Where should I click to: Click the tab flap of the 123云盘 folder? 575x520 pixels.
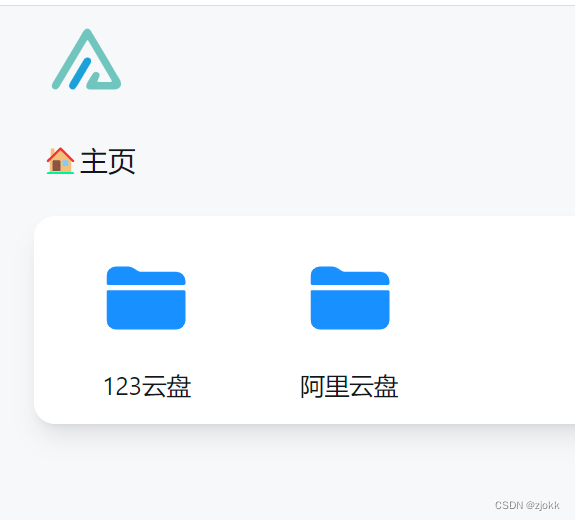[x=122, y=272]
